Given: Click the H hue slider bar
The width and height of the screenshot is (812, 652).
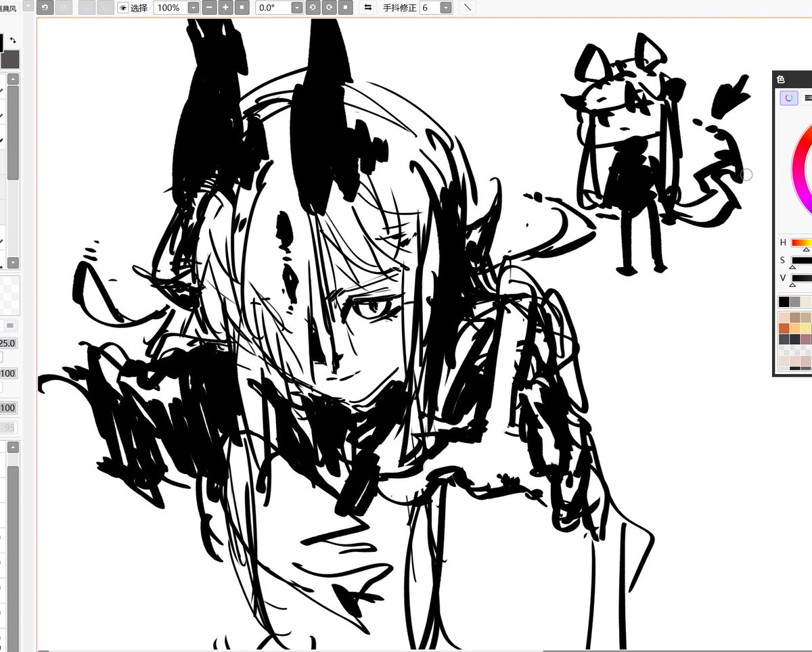Looking at the screenshot, I should [801, 243].
